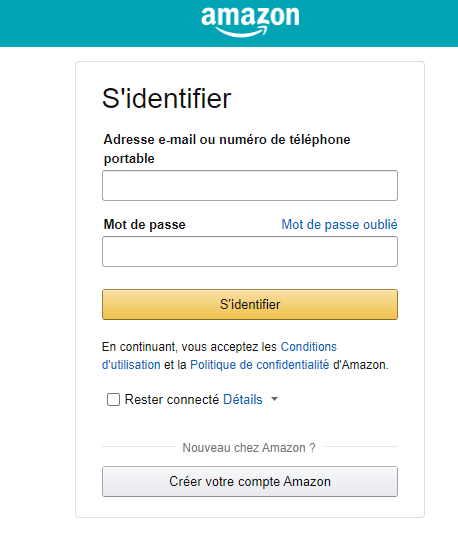This screenshot has height=542, width=458.
Task: Expand the dropdown arrow next to Détails
Action: pyautogui.click(x=274, y=399)
